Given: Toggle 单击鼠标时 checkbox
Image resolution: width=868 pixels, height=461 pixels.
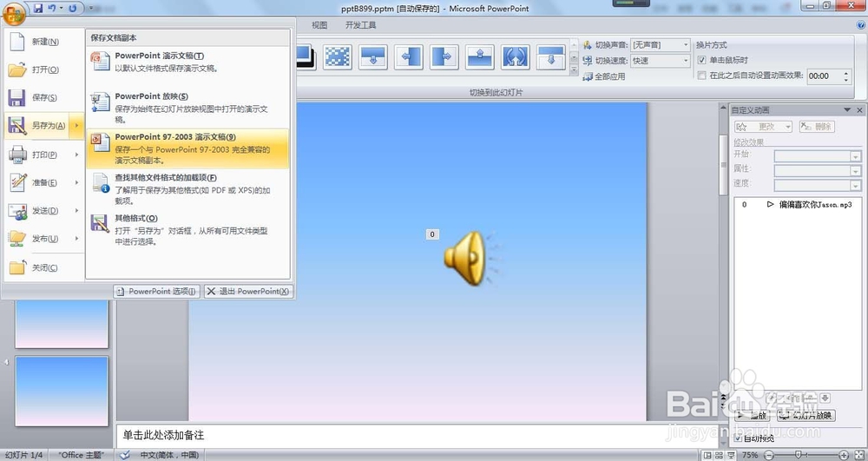Looking at the screenshot, I should pos(702,60).
